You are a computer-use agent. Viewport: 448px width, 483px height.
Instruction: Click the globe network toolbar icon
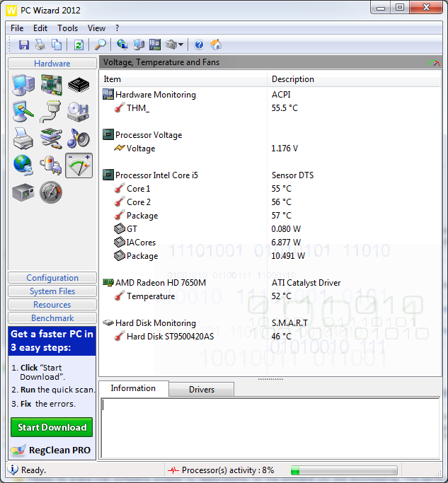(x=122, y=45)
